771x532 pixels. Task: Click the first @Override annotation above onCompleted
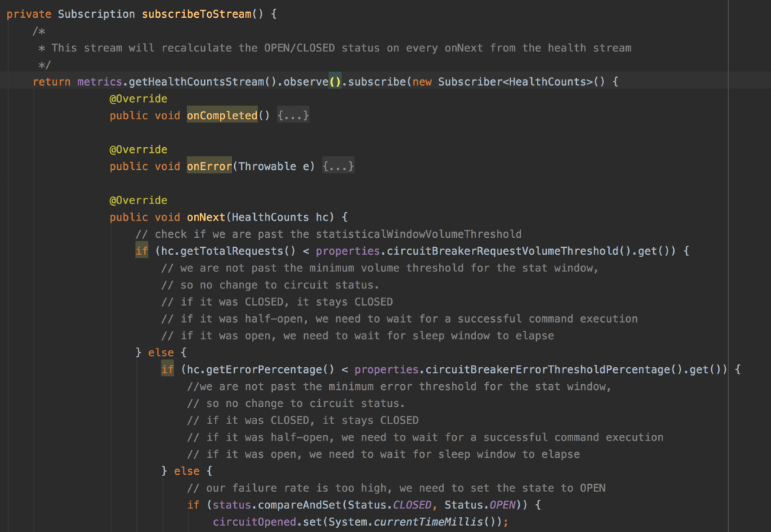(138, 99)
